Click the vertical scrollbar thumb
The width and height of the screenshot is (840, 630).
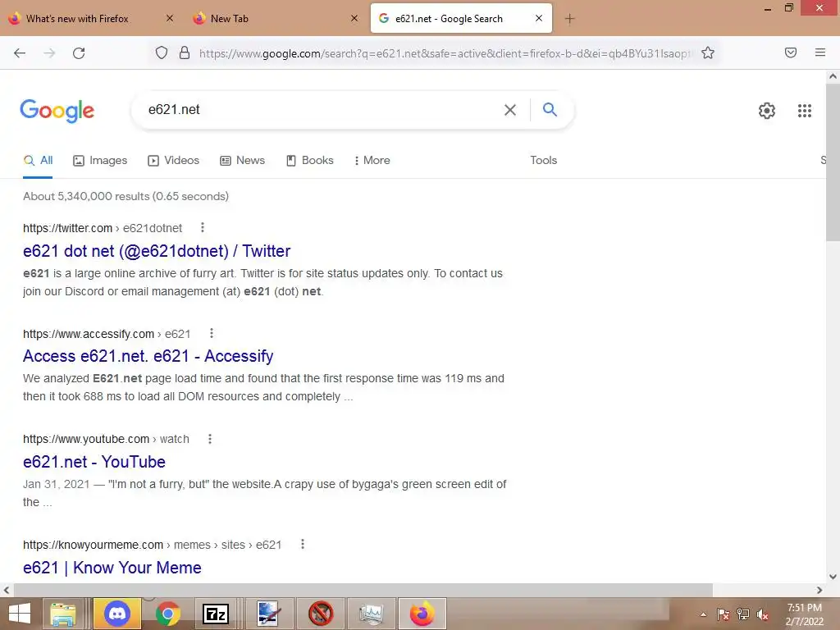[833, 162]
